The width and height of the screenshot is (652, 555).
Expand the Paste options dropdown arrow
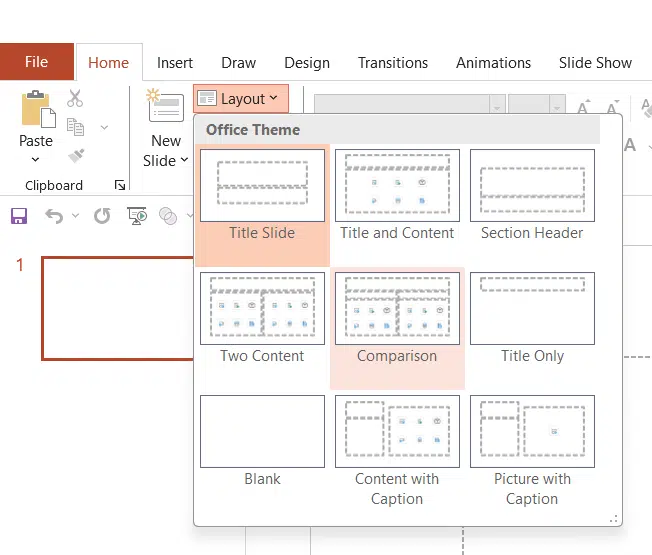pyautogui.click(x=36, y=159)
